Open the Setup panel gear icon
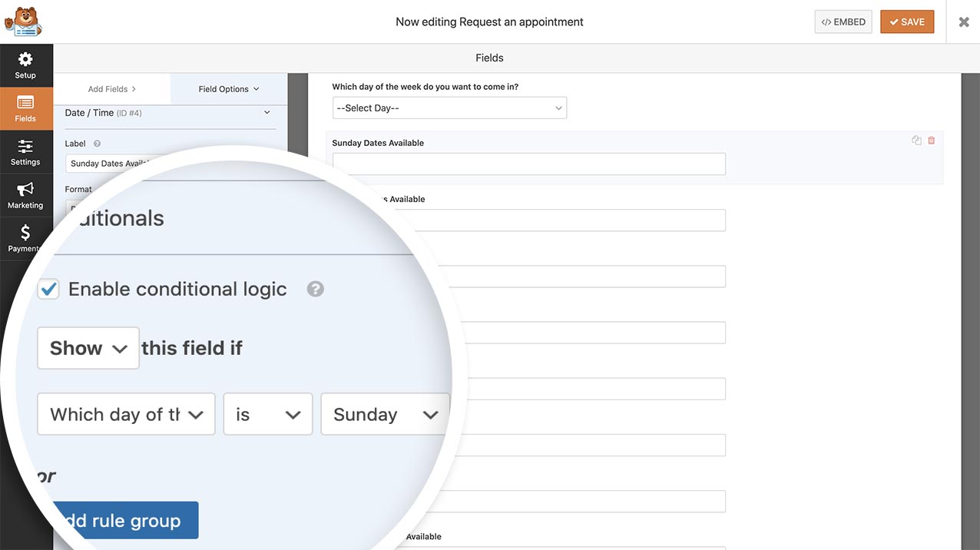 25,59
